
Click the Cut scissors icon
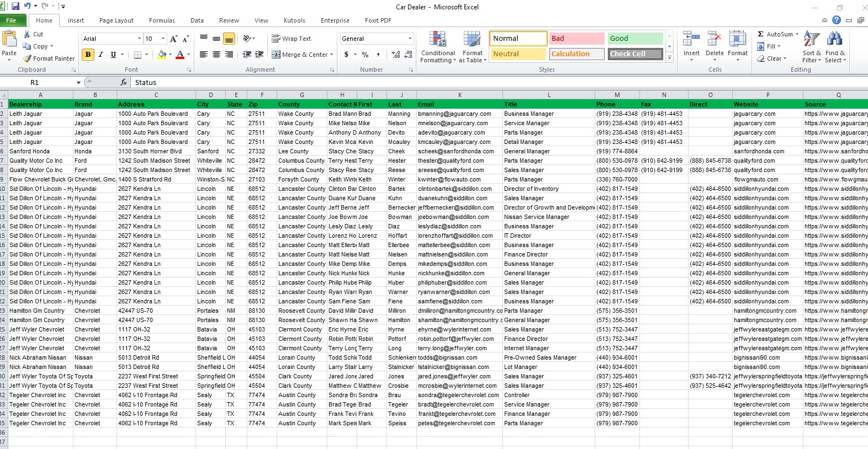(27, 34)
